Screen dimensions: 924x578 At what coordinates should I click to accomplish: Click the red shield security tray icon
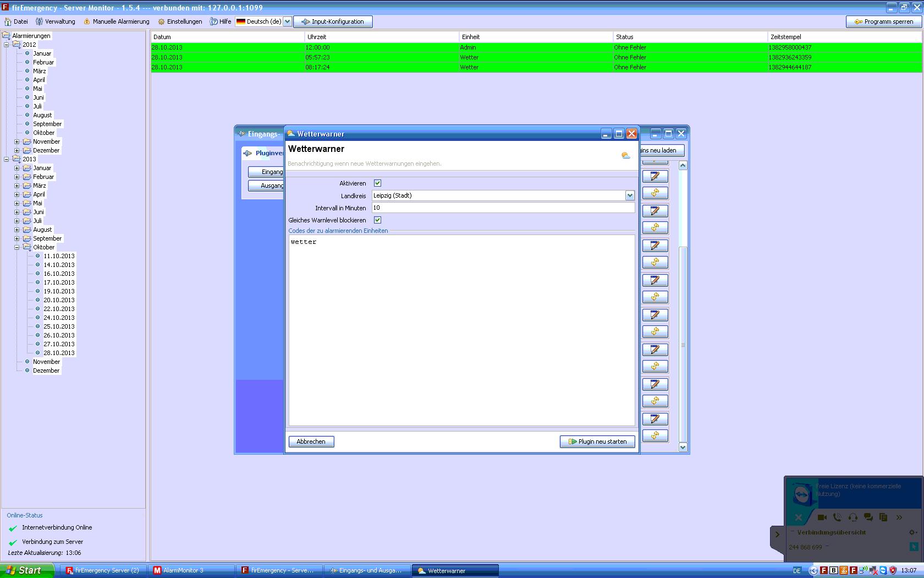893,570
